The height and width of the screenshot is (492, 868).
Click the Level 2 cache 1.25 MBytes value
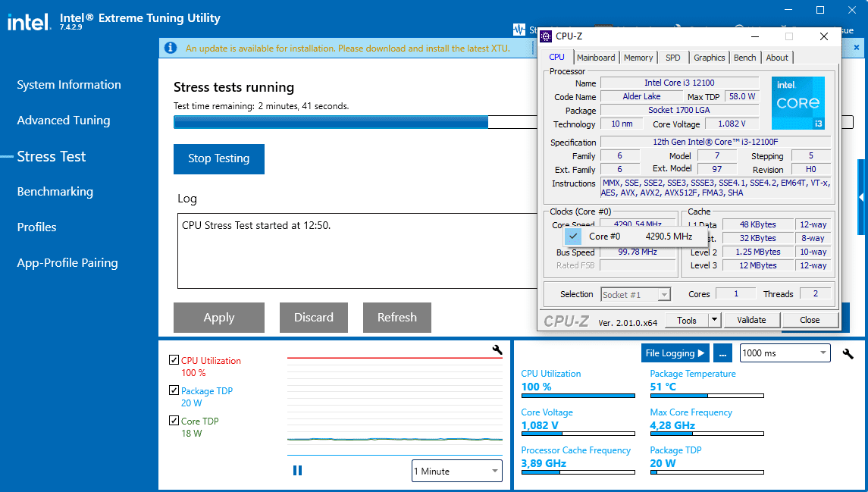(758, 252)
